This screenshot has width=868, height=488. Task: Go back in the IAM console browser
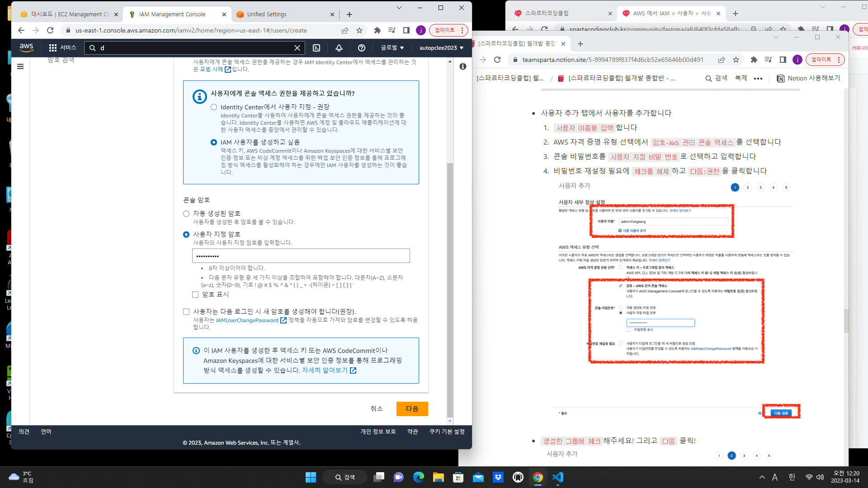[x=21, y=30]
